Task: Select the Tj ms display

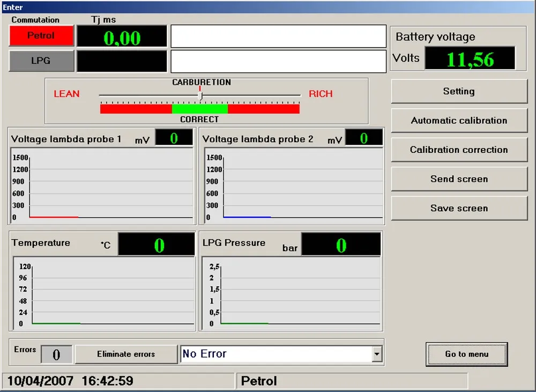Action: point(122,36)
